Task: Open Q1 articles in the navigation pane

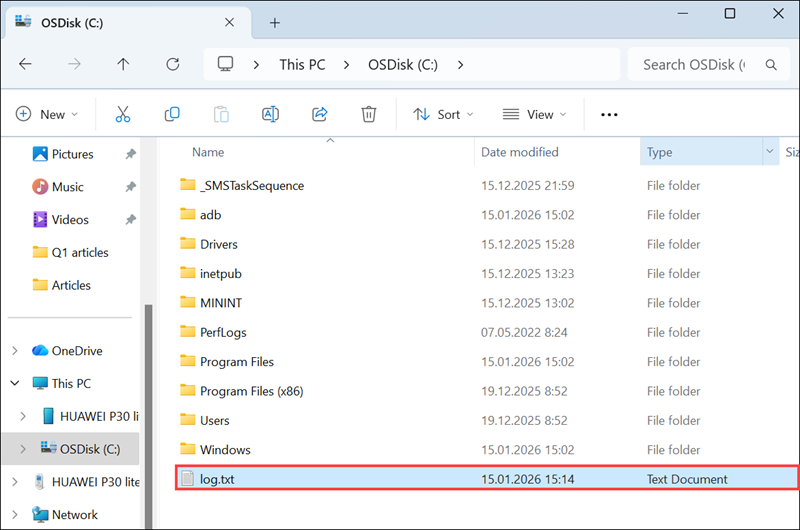Action: [x=80, y=253]
